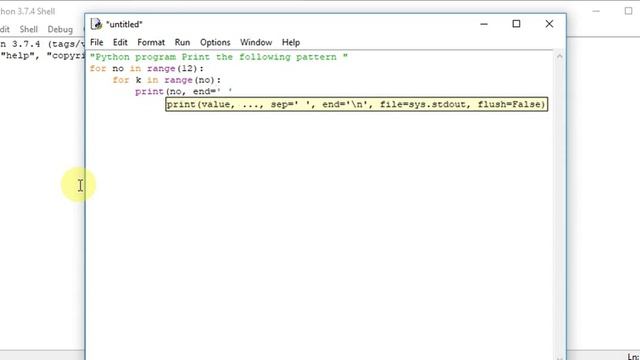Place cursor on 'for no in range(12):' line
This screenshot has width=640, height=360.
(147, 69)
